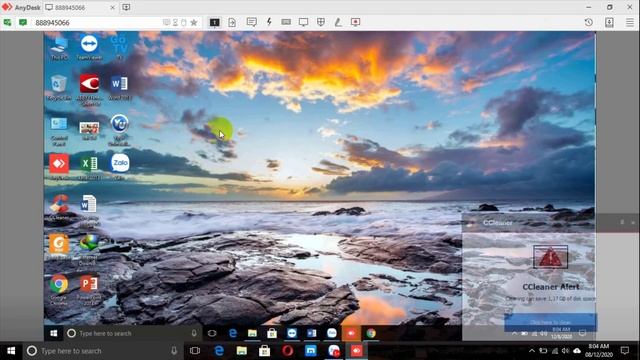Open File Explorer on local taskbar
Screen dimensions: 640x360
point(242,351)
